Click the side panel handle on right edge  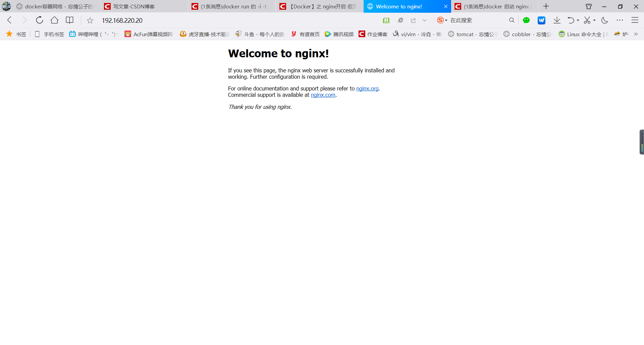642,142
